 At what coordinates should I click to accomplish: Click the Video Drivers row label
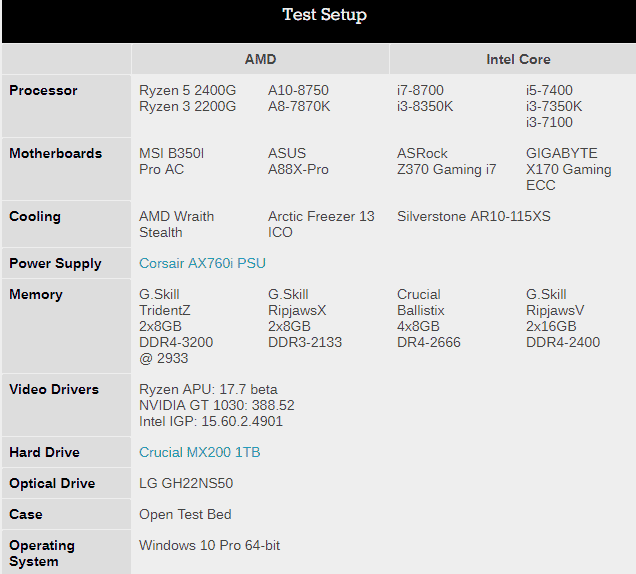tap(54, 389)
